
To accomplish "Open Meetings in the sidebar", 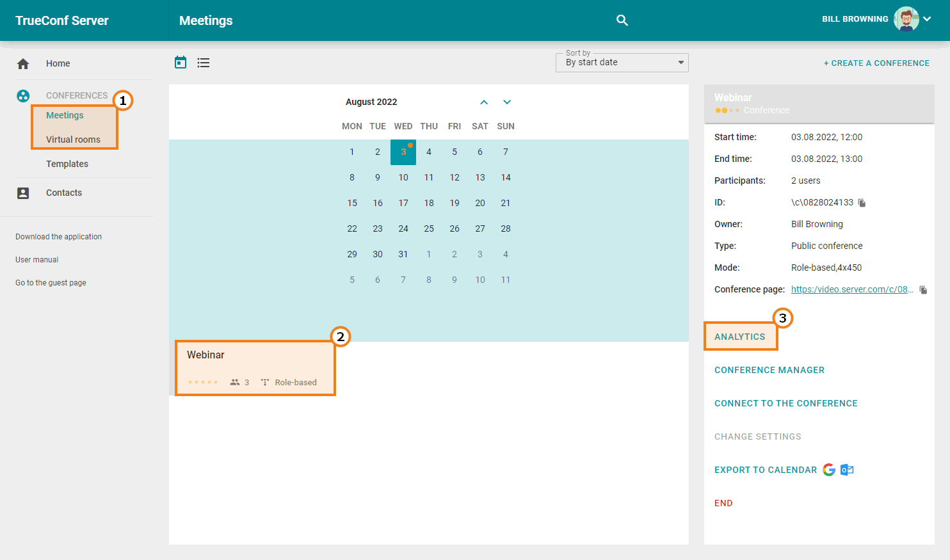I will pyautogui.click(x=65, y=115).
